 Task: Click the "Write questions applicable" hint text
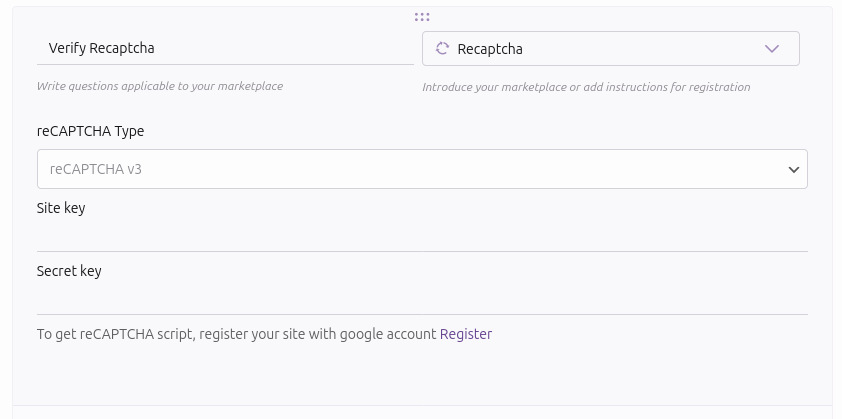160,86
